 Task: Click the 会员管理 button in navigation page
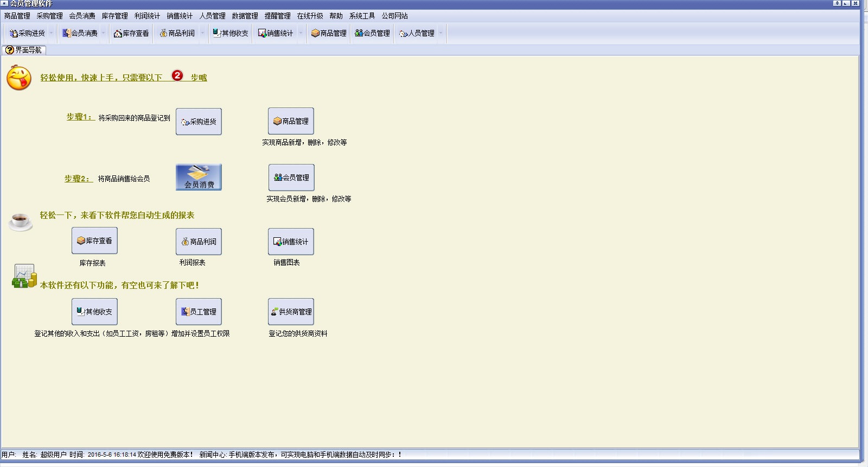click(x=291, y=178)
